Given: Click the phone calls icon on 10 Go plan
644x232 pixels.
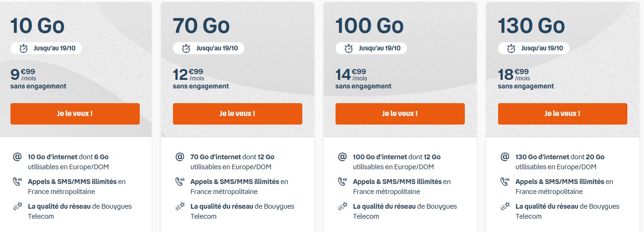Looking at the screenshot, I should tap(17, 181).
